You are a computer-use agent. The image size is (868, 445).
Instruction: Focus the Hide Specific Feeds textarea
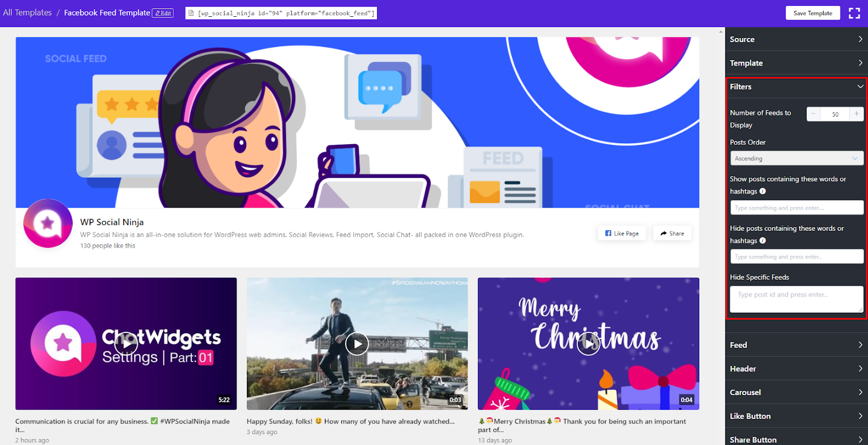796,299
